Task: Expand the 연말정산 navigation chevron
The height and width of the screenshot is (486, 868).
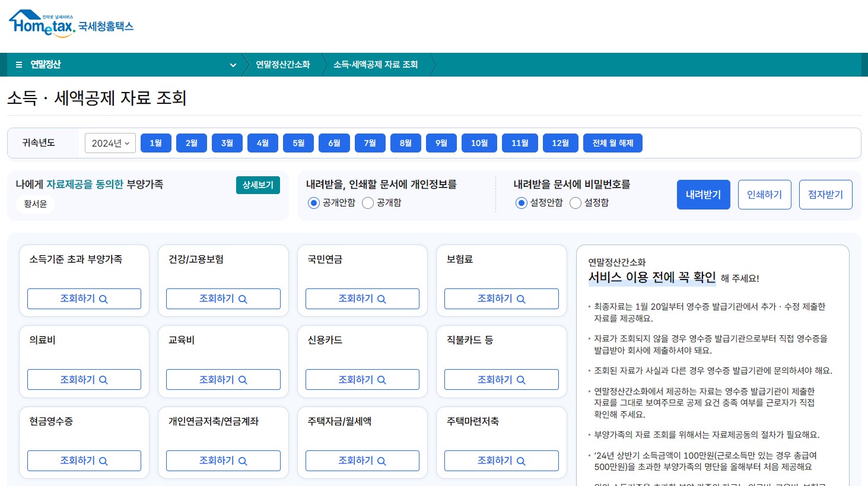Action: pos(233,65)
